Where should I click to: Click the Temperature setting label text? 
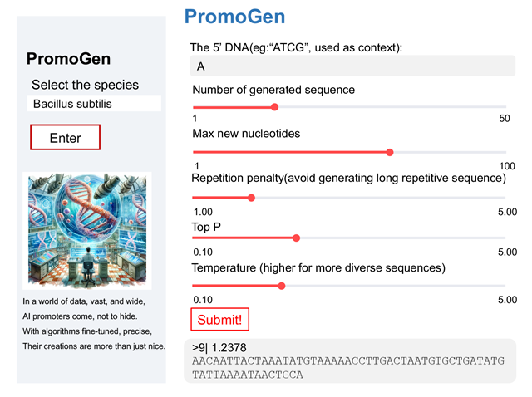coord(318,268)
